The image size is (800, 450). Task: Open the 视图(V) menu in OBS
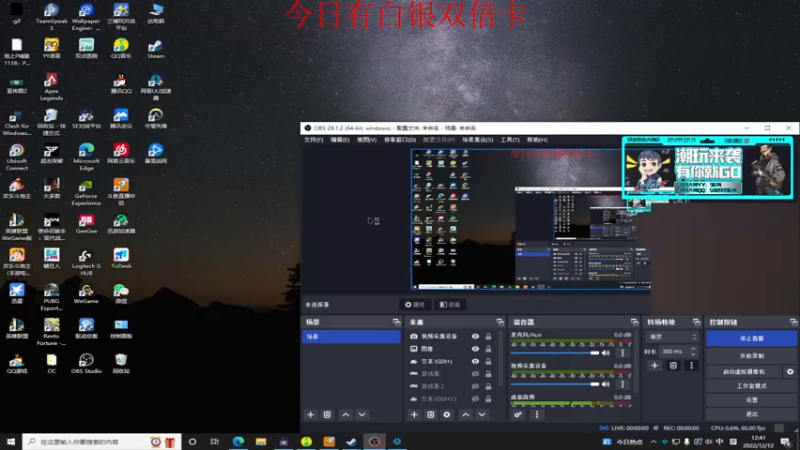click(x=366, y=140)
